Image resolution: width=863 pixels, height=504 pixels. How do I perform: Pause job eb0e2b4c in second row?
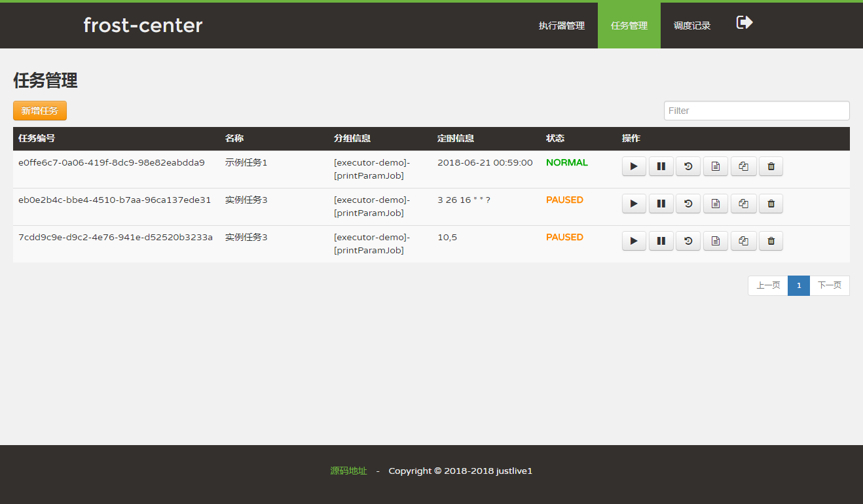661,204
